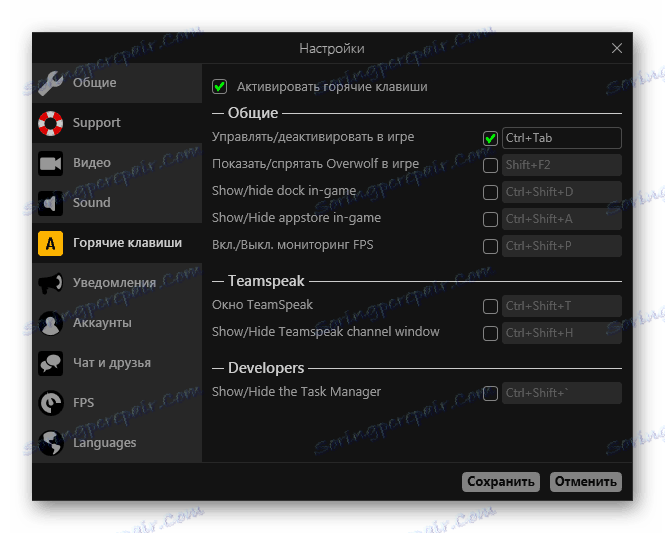Image resolution: width=665 pixels, height=533 pixels.
Task: Click the Активировать горячие клавиши label
Action: tap(332, 87)
